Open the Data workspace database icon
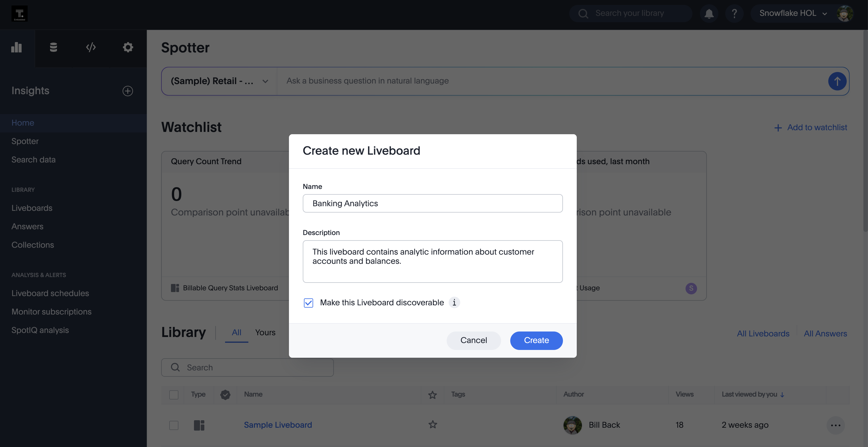This screenshot has height=447, width=868. [x=53, y=47]
